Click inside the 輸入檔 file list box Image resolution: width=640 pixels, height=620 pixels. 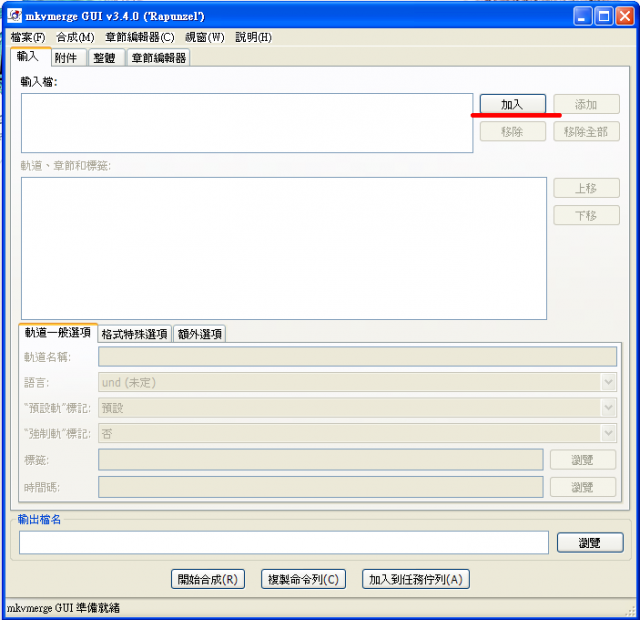click(x=247, y=123)
